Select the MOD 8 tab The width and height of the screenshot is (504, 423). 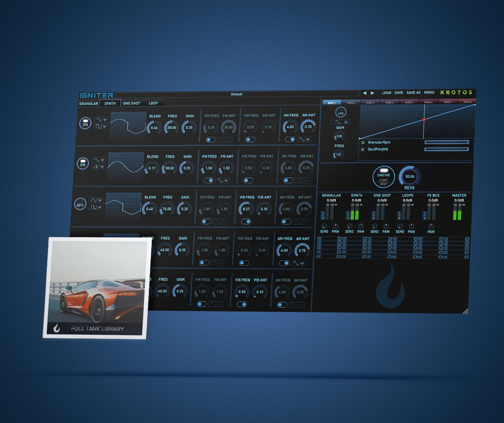467,102
